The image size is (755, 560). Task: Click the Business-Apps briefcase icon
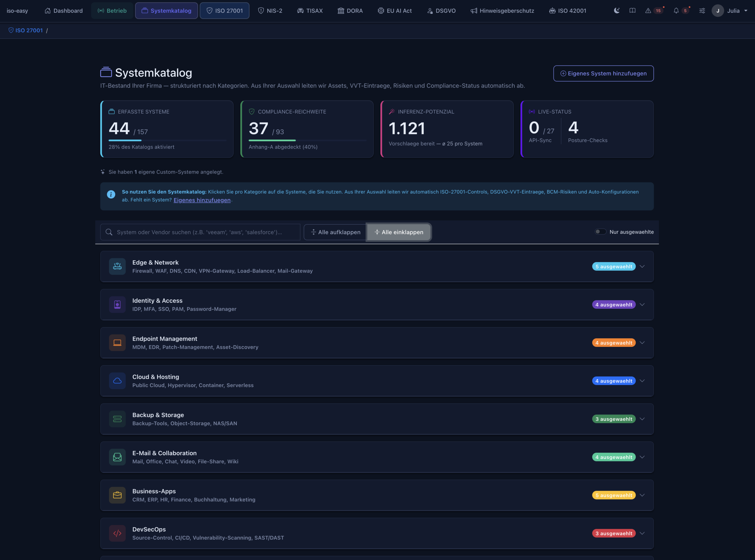point(117,495)
